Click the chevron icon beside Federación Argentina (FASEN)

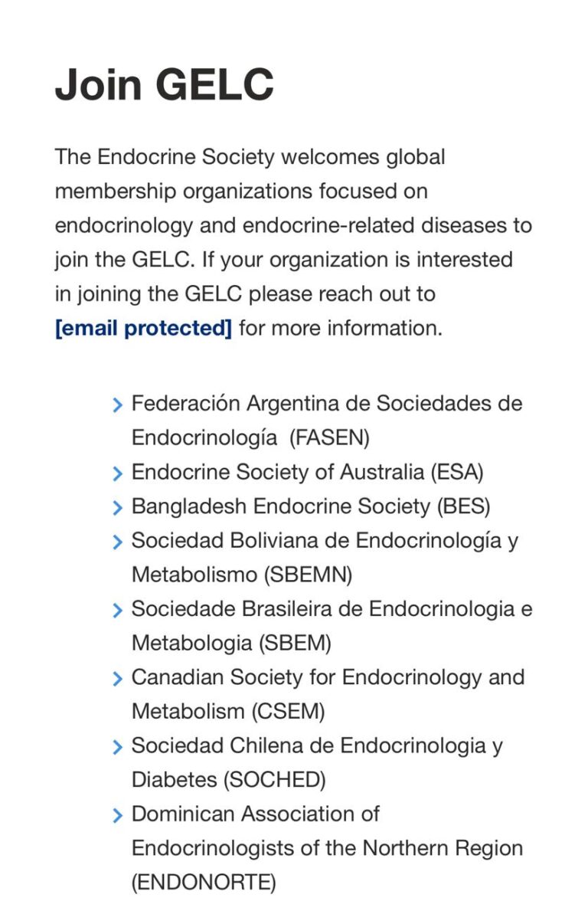pyautogui.click(x=117, y=405)
